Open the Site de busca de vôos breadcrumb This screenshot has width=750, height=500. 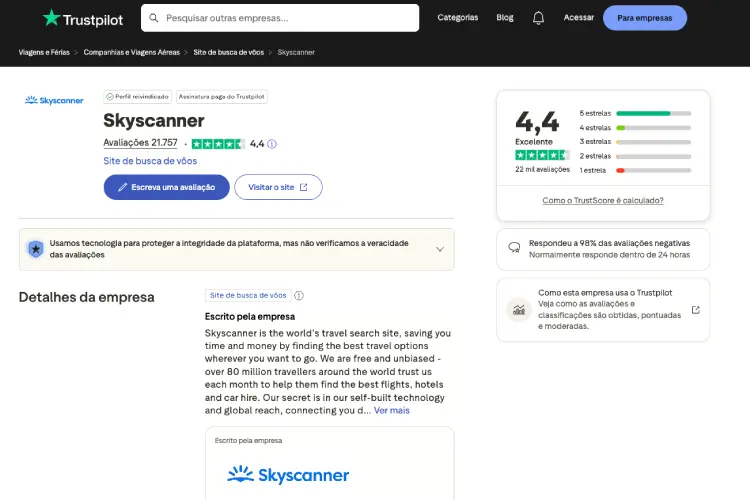click(x=229, y=52)
